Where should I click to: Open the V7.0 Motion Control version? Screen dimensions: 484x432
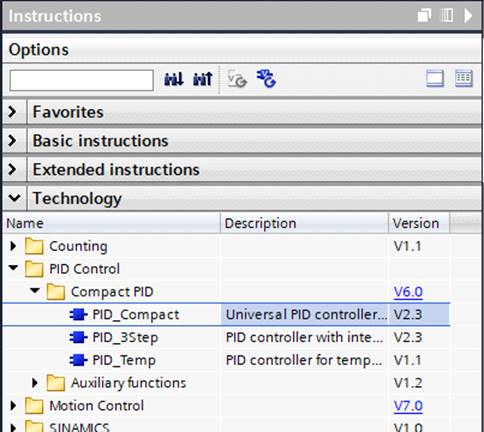[408, 406]
